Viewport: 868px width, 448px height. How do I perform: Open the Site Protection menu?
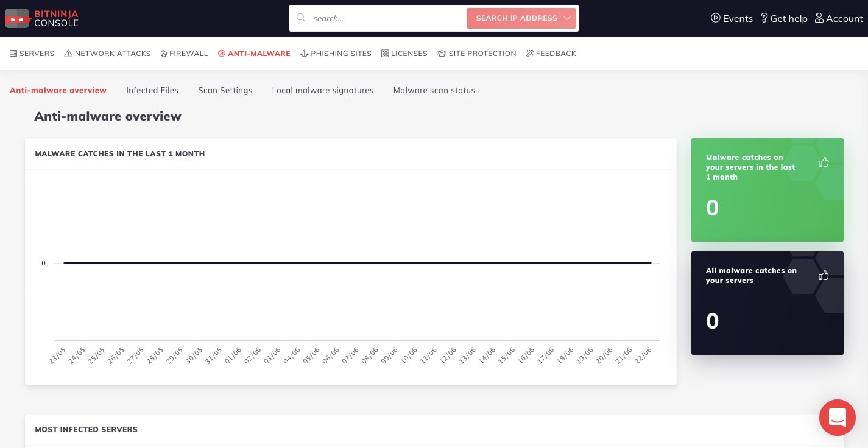point(477,54)
